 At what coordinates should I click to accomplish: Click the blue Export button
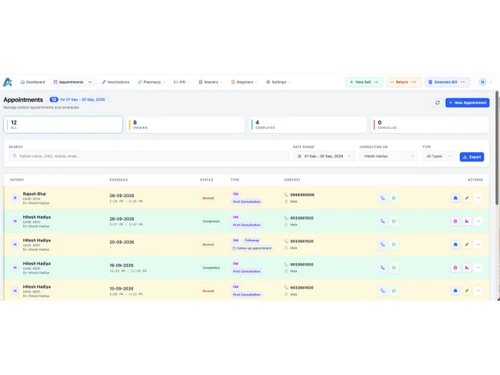click(x=472, y=157)
